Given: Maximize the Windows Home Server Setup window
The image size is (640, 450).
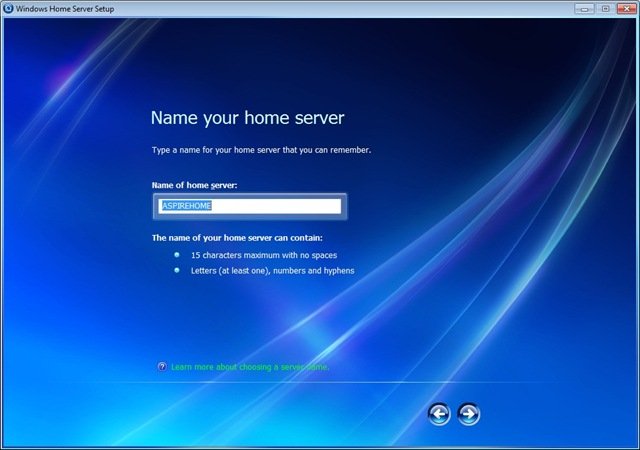Looking at the screenshot, I should coord(606,9).
